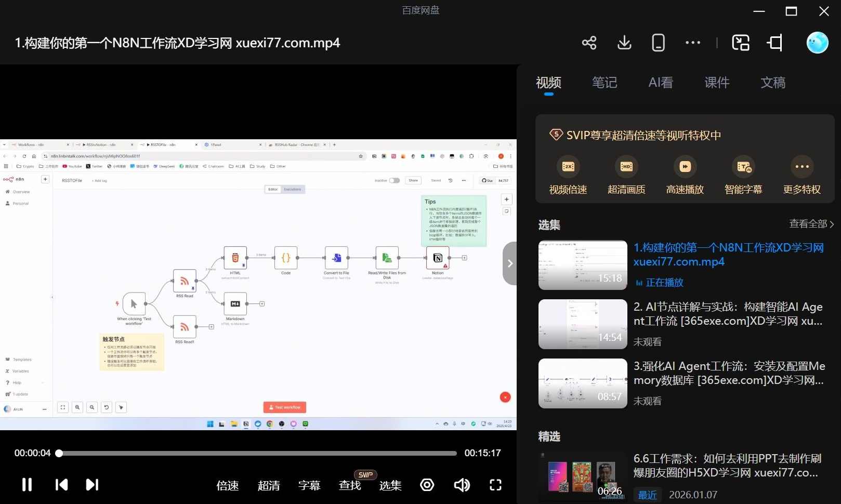Image resolution: width=841 pixels, height=504 pixels.
Task: Open 视频倍速 speed privilege feature
Action: (x=567, y=174)
